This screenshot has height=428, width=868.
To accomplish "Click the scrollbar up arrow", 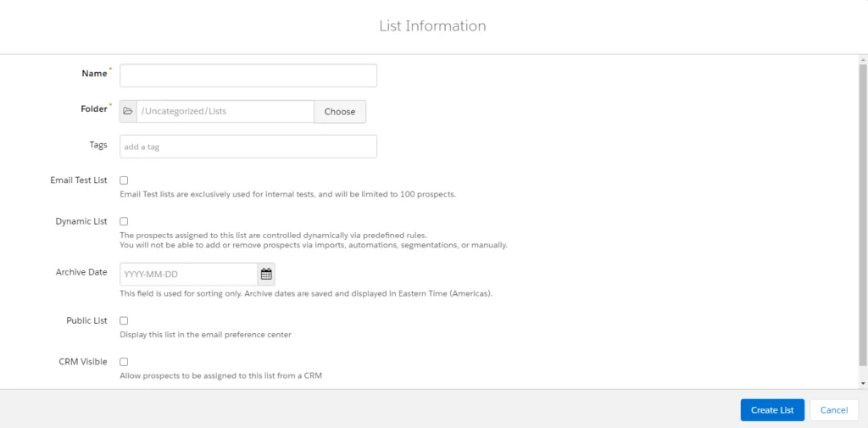I will pos(863,58).
